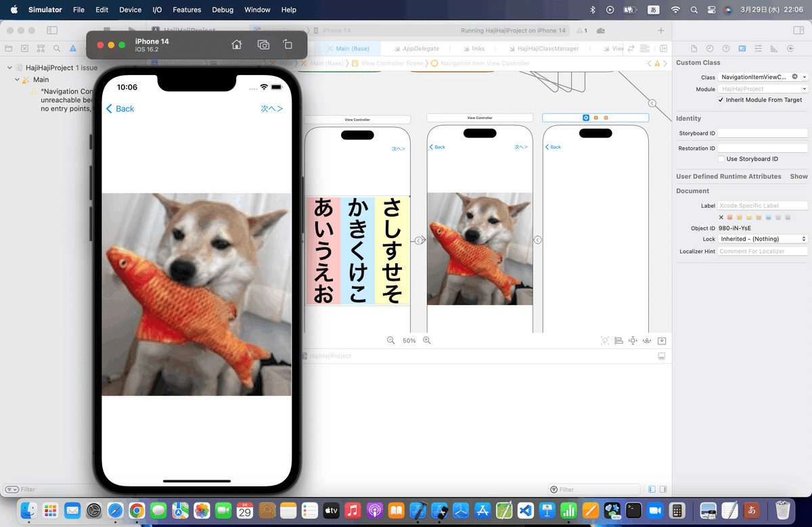Click Resolve Auto Layout Issues button
This screenshot has height=527, width=812.
pos(647,341)
